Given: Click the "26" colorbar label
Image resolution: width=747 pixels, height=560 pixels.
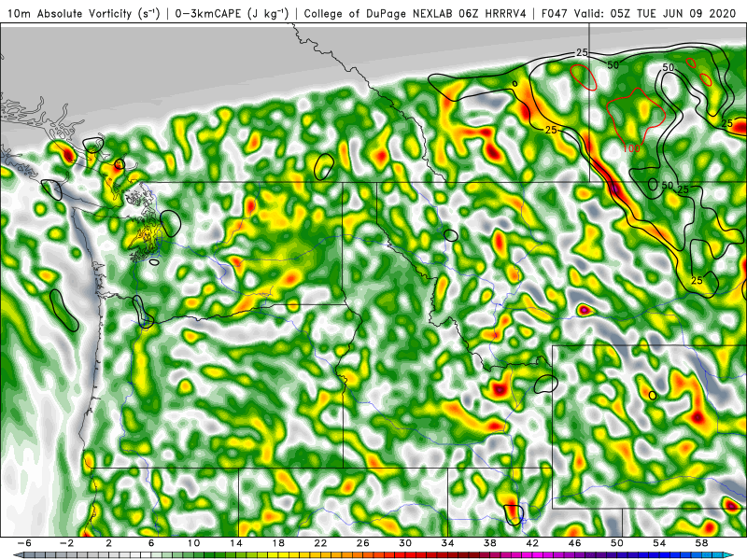Looking at the screenshot, I should pyautogui.click(x=362, y=543).
